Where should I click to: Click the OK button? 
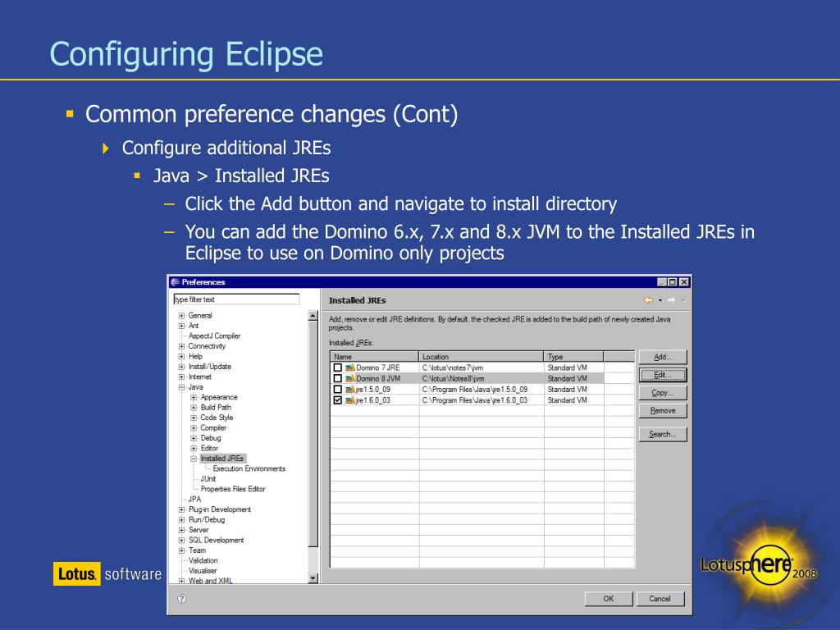point(609,598)
